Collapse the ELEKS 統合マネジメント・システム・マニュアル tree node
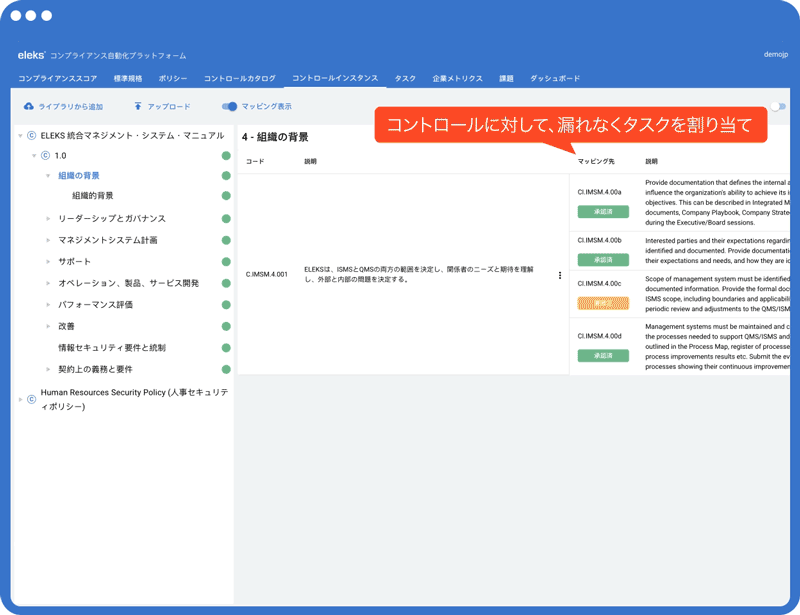The image size is (800, 615). coord(20,136)
